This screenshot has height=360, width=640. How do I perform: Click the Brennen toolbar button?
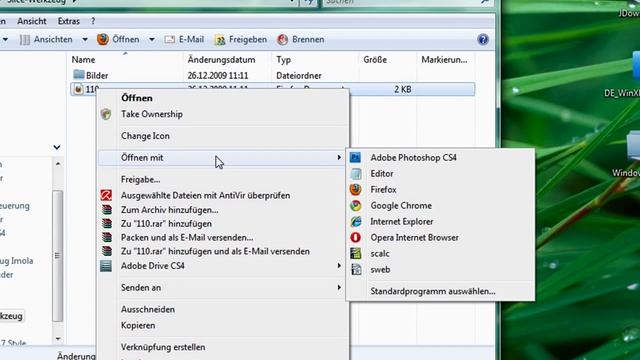[301, 40]
